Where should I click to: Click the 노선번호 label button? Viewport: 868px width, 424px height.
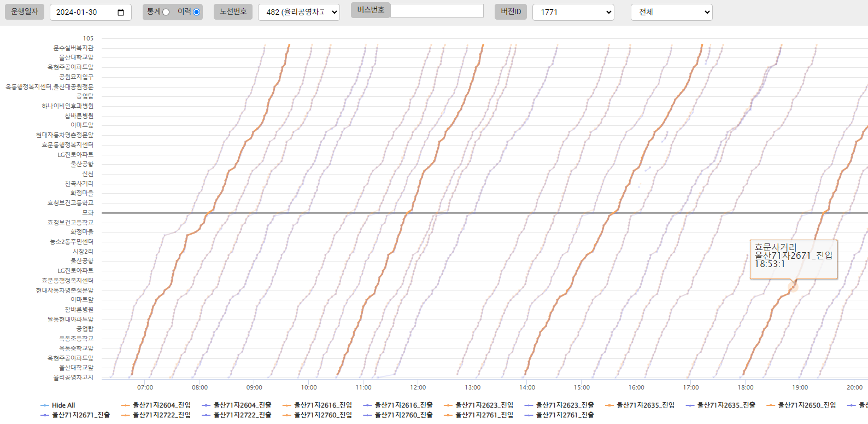(x=233, y=11)
